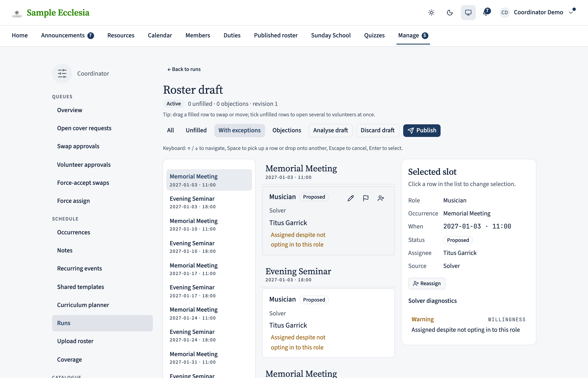Open Announcements nav item
Screen dimensions: 588x378
coord(67,35)
